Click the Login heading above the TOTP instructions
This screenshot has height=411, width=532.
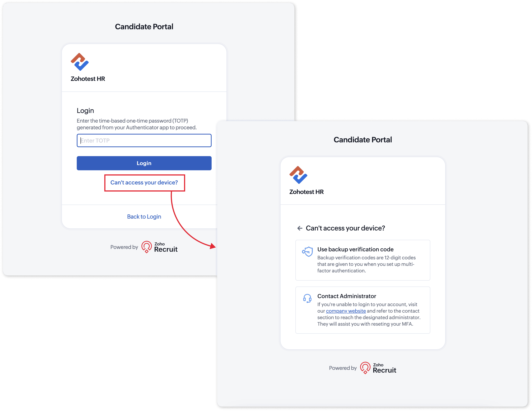[x=85, y=111]
